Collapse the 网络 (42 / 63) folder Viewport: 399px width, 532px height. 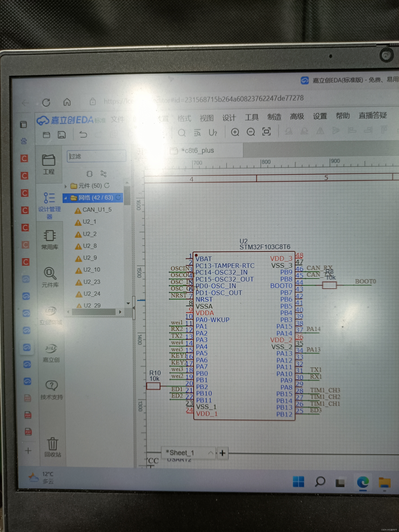(65, 198)
